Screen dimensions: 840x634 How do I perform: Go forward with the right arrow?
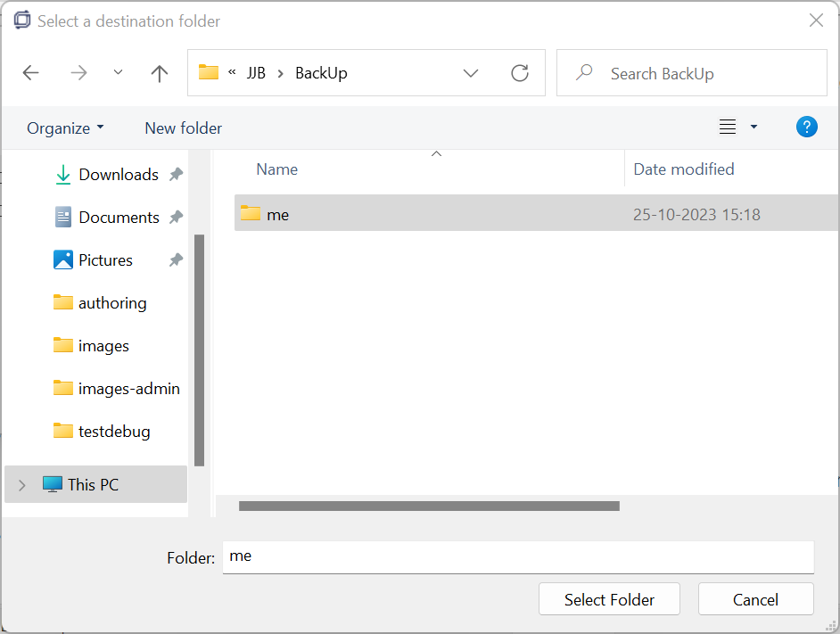78,73
